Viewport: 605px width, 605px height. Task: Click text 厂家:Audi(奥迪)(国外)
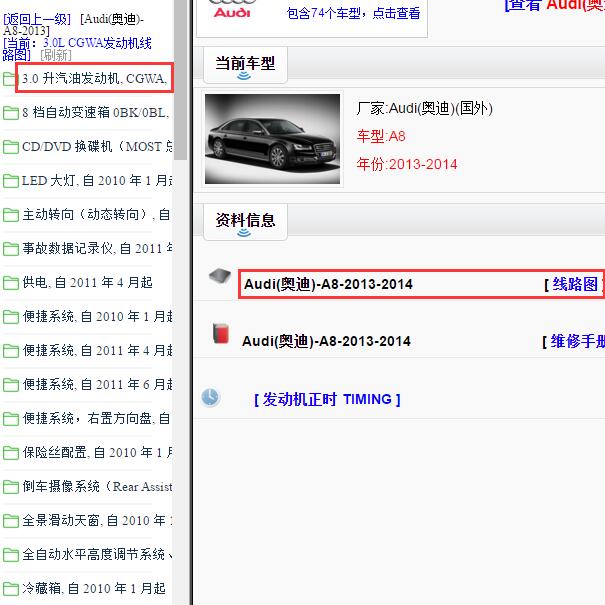424,108
